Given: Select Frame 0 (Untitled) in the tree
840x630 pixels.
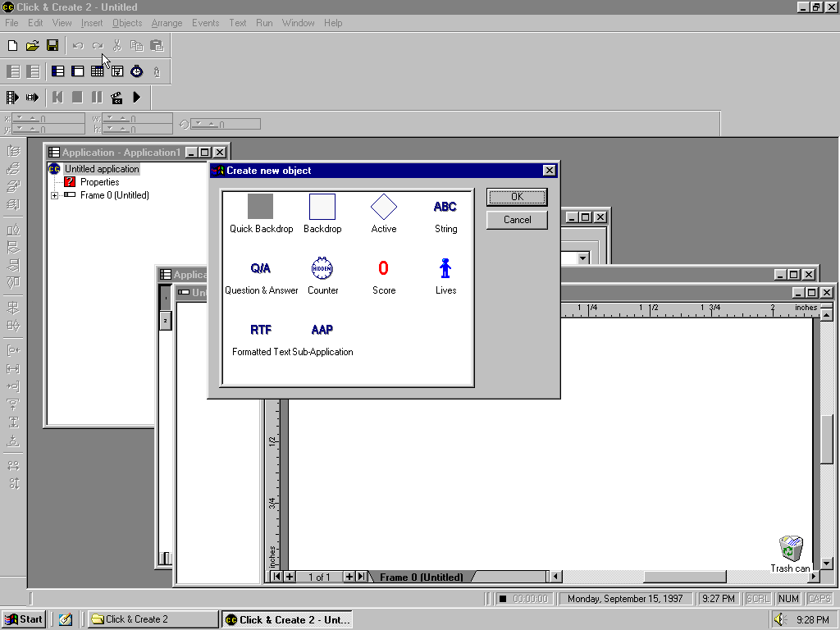Looking at the screenshot, I should tap(115, 195).
